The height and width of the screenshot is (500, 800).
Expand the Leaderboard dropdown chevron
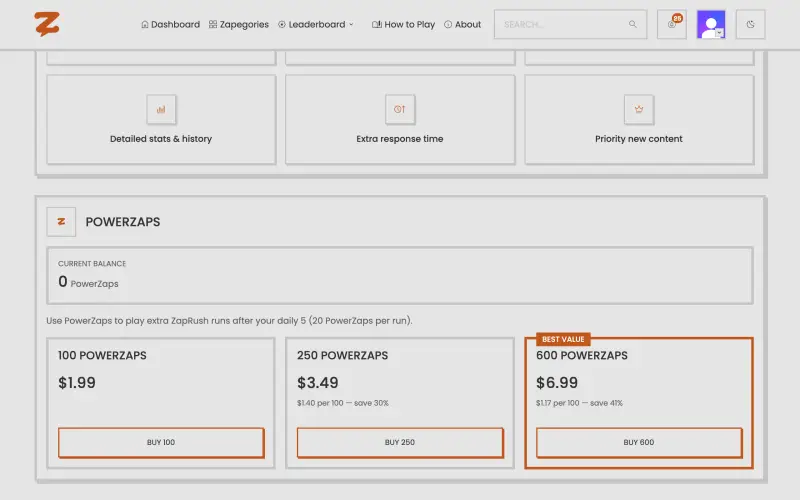click(x=351, y=24)
